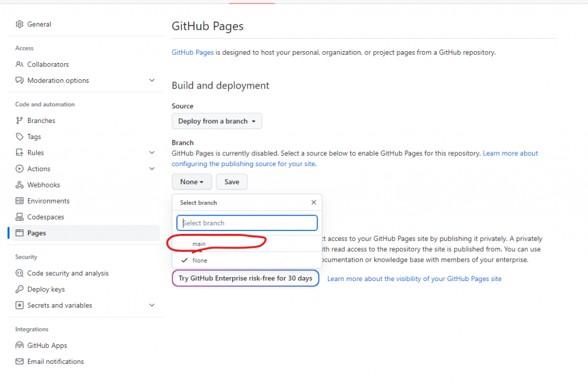The width and height of the screenshot is (588, 388).
Task: Open Webhooks settings
Action: [x=44, y=185]
